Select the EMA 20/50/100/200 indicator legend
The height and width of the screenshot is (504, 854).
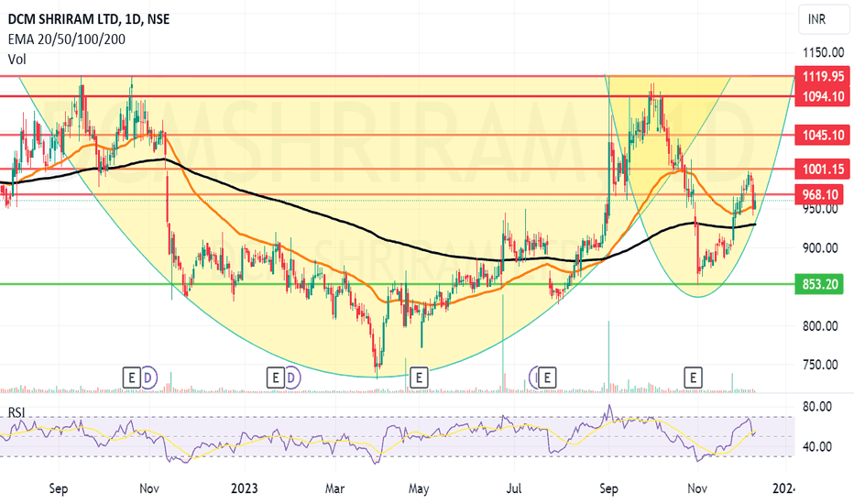(x=67, y=39)
